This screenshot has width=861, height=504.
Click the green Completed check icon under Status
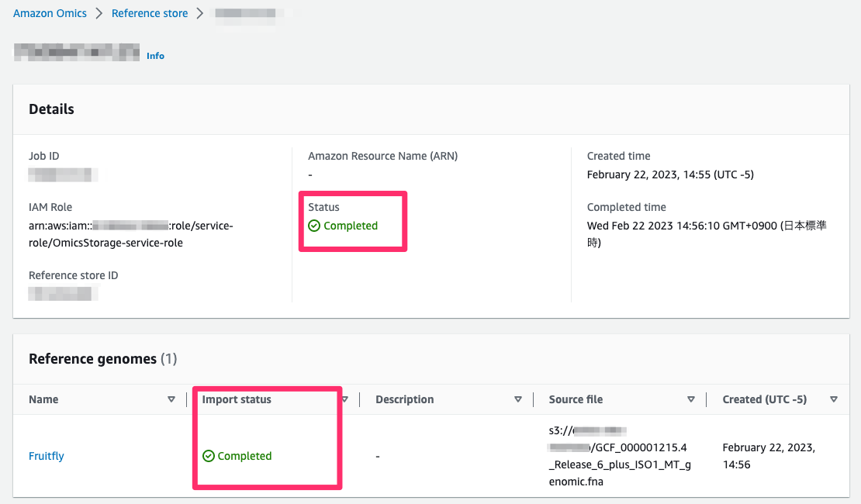314,226
